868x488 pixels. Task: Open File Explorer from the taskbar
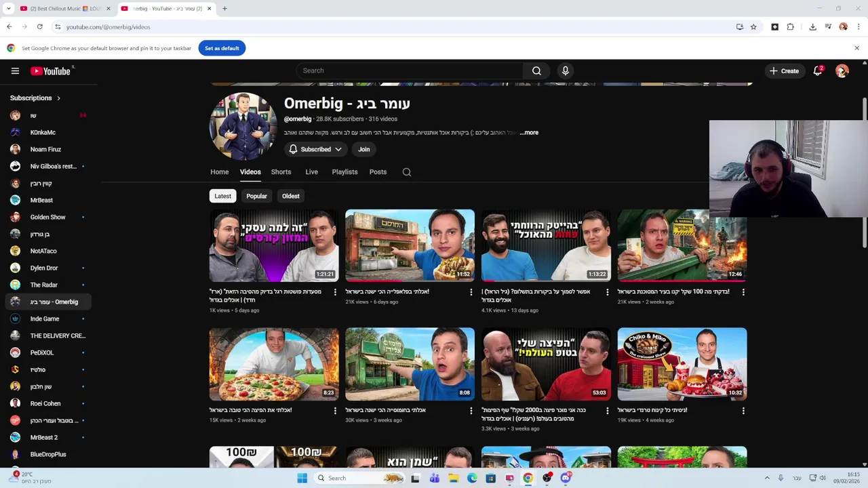pos(453,478)
